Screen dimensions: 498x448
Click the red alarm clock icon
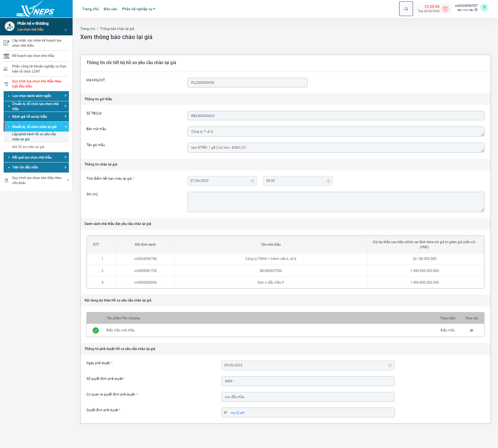coord(445,9)
